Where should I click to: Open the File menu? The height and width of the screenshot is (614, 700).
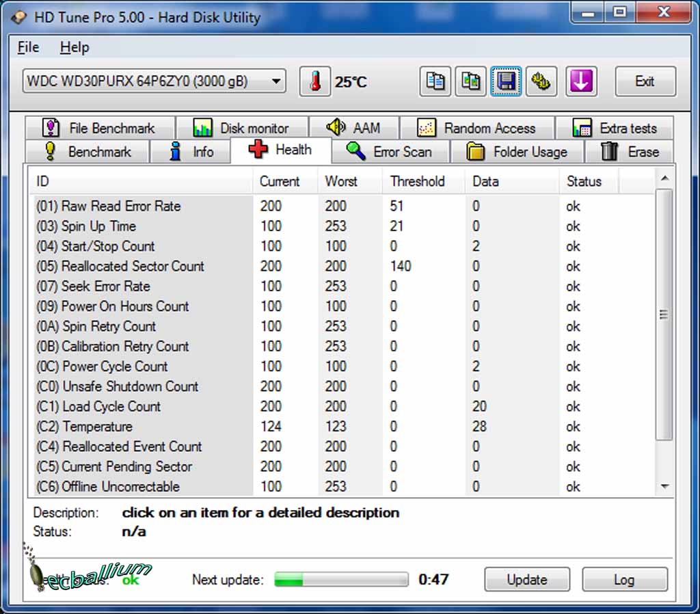coord(28,47)
